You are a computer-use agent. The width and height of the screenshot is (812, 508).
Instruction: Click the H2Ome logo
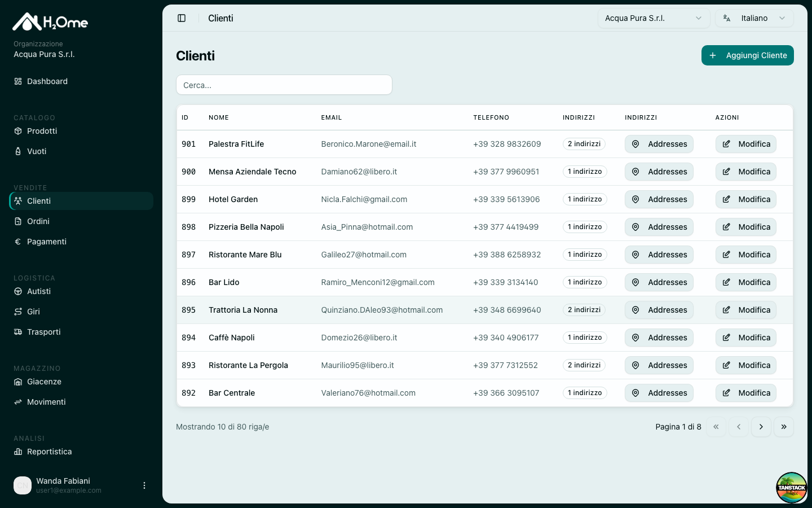50,22
